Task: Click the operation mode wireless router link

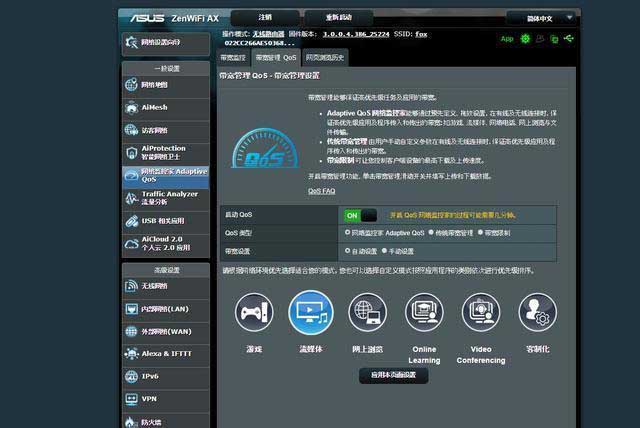Action: [268, 34]
